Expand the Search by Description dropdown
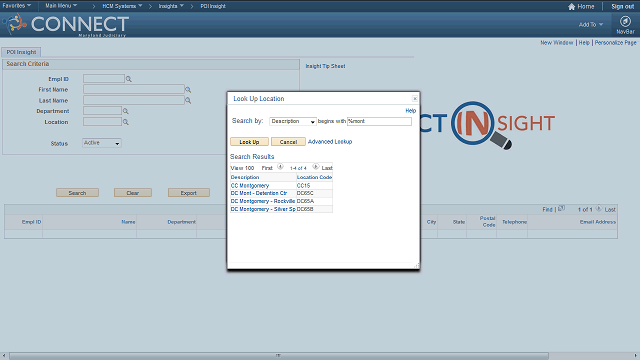The height and width of the screenshot is (360, 640). (x=293, y=121)
